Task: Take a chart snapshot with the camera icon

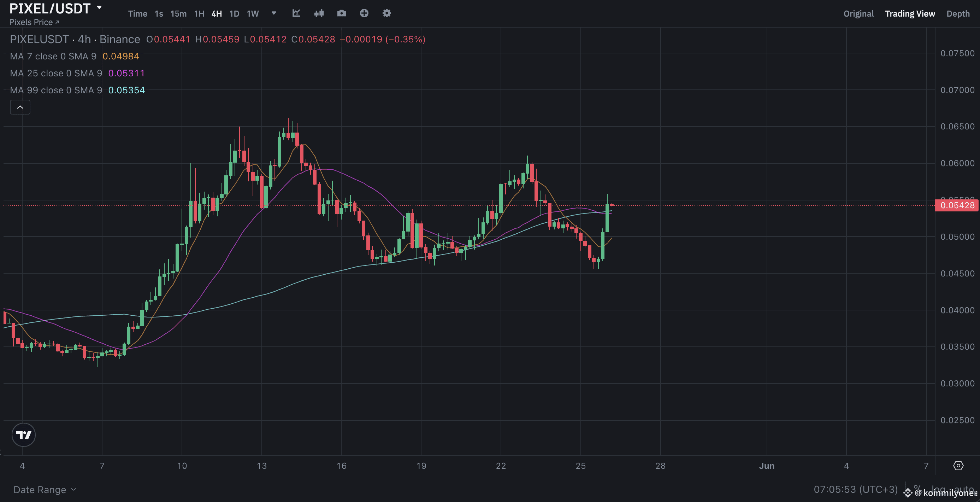Action: pos(341,13)
